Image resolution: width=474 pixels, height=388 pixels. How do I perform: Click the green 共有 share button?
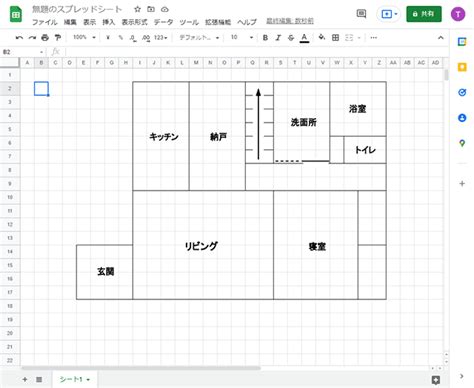[424, 14]
